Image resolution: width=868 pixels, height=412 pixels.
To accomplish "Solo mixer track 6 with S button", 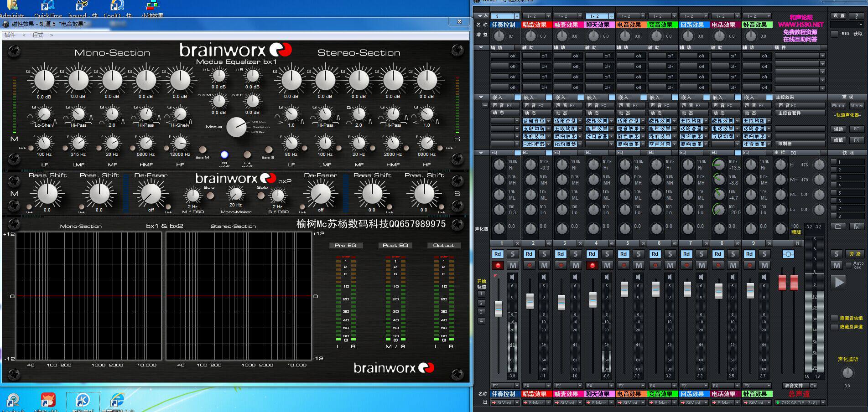I will [x=670, y=254].
